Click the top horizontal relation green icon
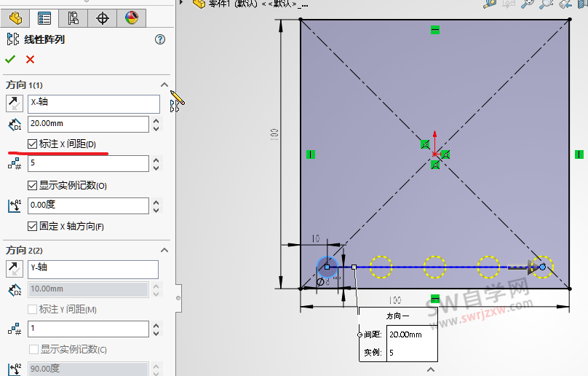Screen dimensions: 588x376 point(435,30)
